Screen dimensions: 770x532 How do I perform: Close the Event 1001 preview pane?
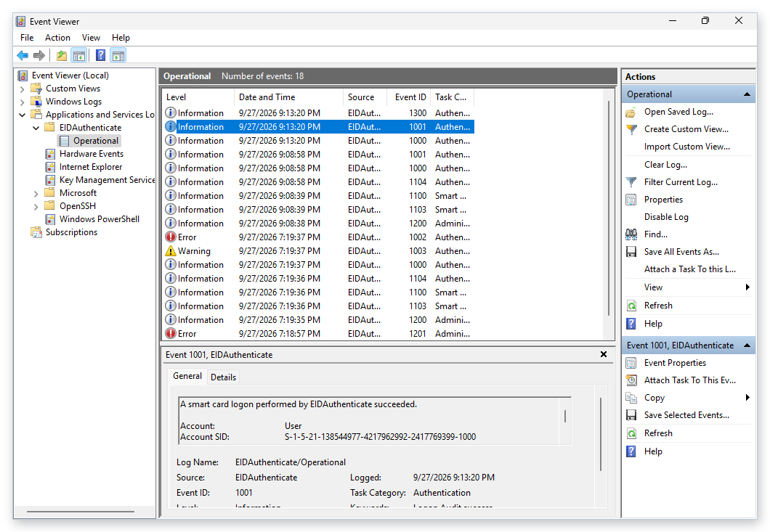tap(604, 354)
